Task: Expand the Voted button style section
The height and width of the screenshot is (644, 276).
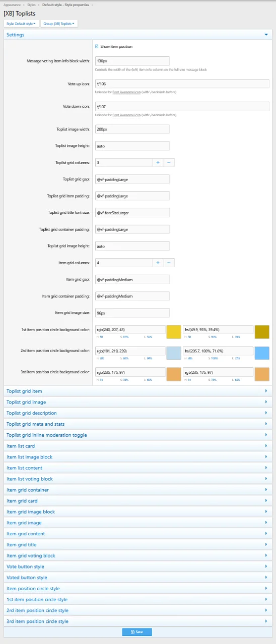Action: click(138, 578)
